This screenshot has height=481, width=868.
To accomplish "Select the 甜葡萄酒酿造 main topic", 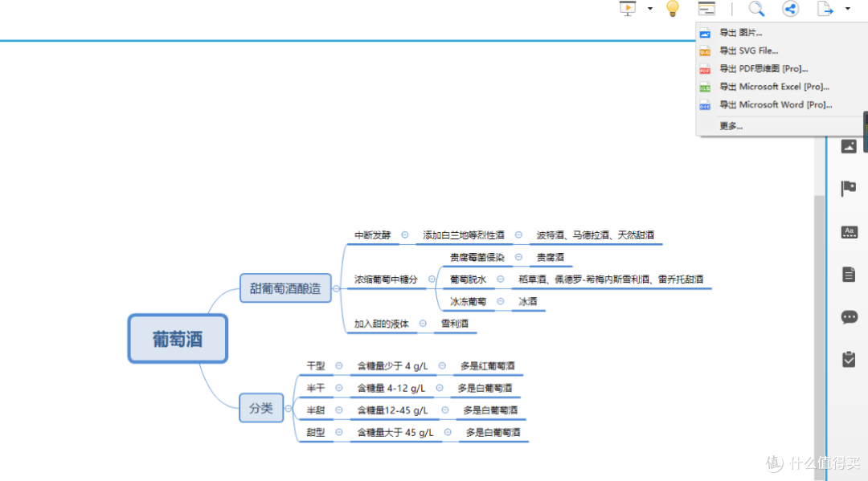I will coord(285,288).
